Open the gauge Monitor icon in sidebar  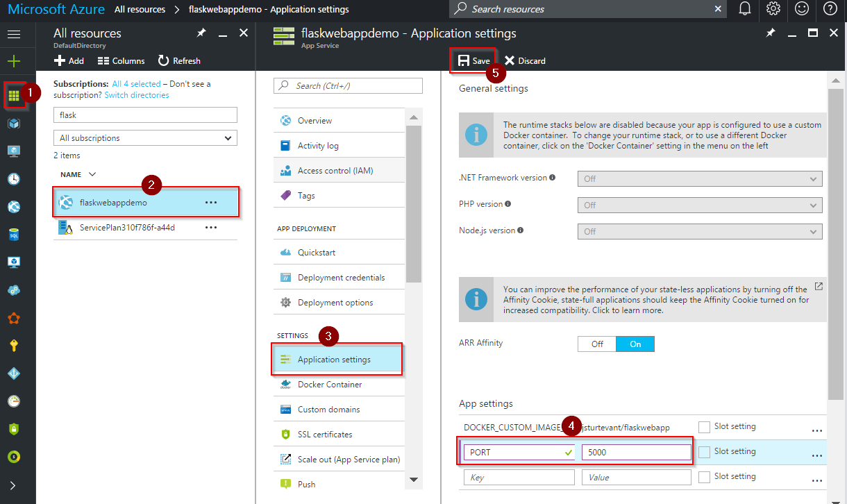[x=14, y=401]
